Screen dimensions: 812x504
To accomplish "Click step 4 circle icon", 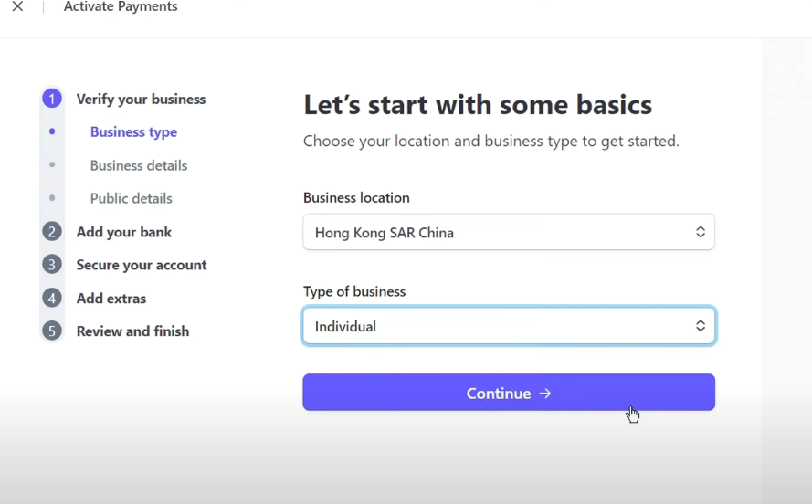I will (x=52, y=299).
